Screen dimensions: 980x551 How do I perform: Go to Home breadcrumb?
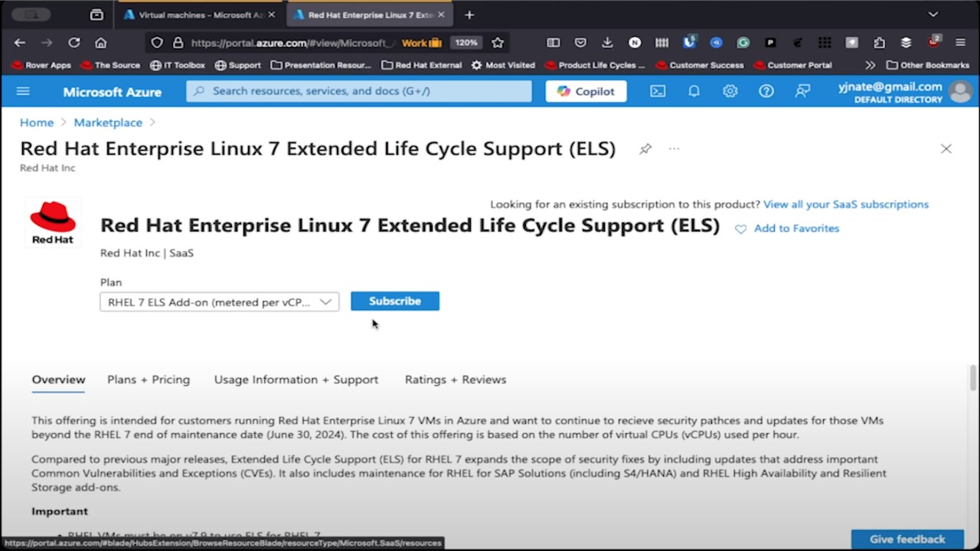37,122
